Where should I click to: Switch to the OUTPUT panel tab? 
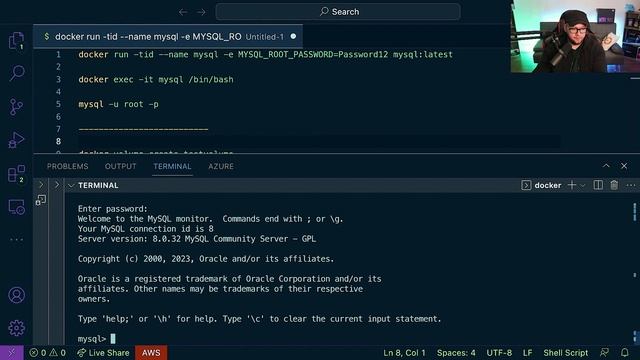click(x=120, y=167)
